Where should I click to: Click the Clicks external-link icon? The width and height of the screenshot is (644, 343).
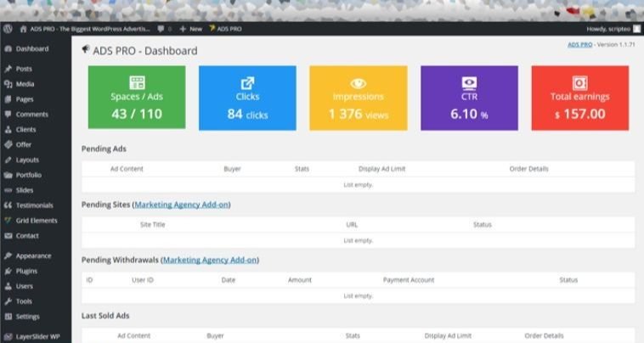click(x=248, y=83)
